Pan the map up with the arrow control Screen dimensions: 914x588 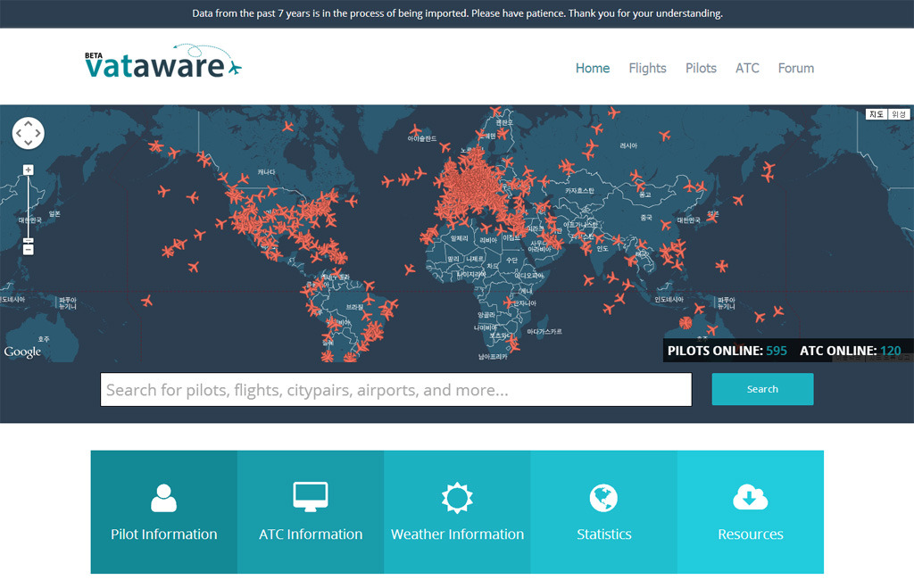click(x=29, y=124)
